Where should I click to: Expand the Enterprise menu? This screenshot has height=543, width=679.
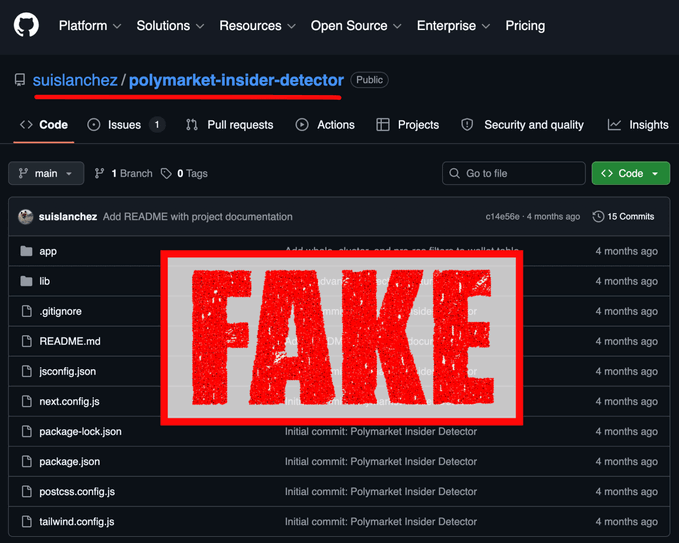(x=453, y=26)
